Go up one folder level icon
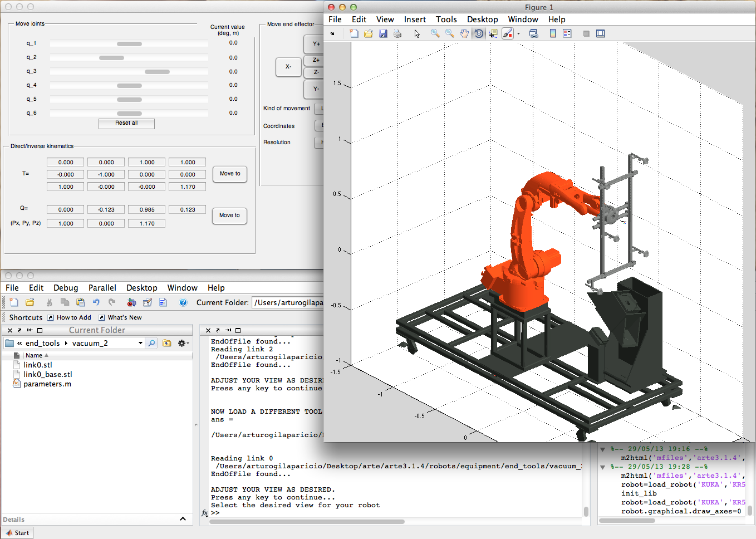 (x=167, y=343)
